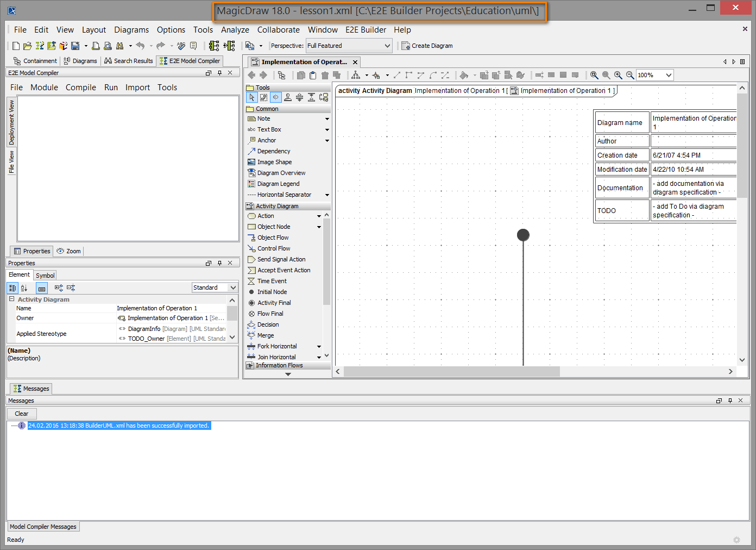Image resolution: width=756 pixels, height=550 pixels.
Task: Choose the Fork Horizontal tool
Action: [276, 346]
